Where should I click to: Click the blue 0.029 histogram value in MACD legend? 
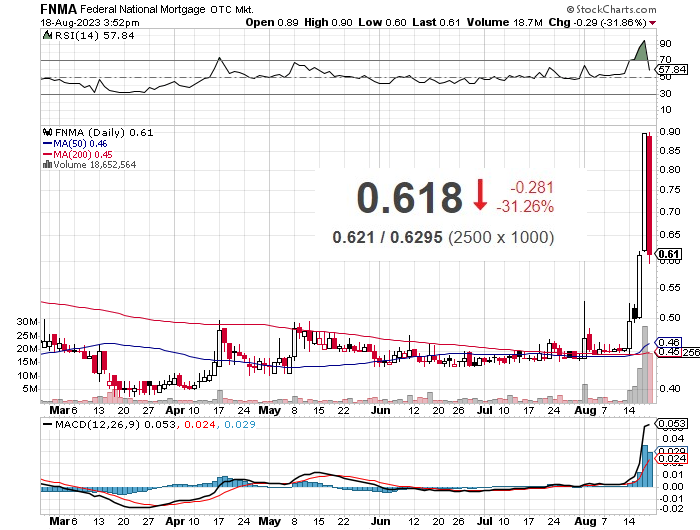(x=240, y=424)
